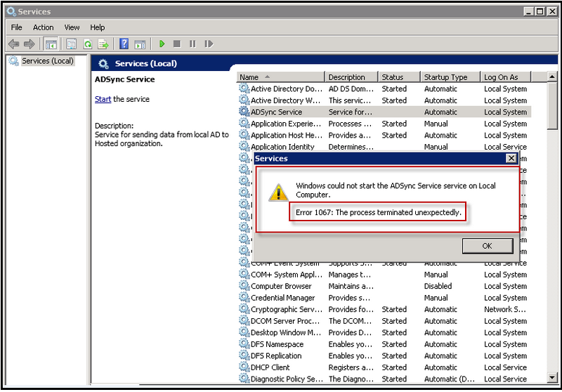Click the Services title bar magnifier icon
This screenshot has width=562, height=392.
[x=11, y=11]
